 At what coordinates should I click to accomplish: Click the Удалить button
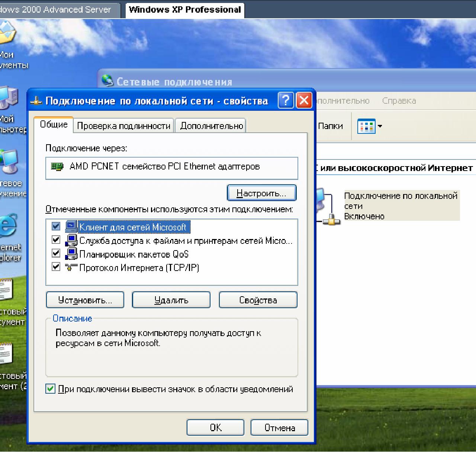click(171, 300)
